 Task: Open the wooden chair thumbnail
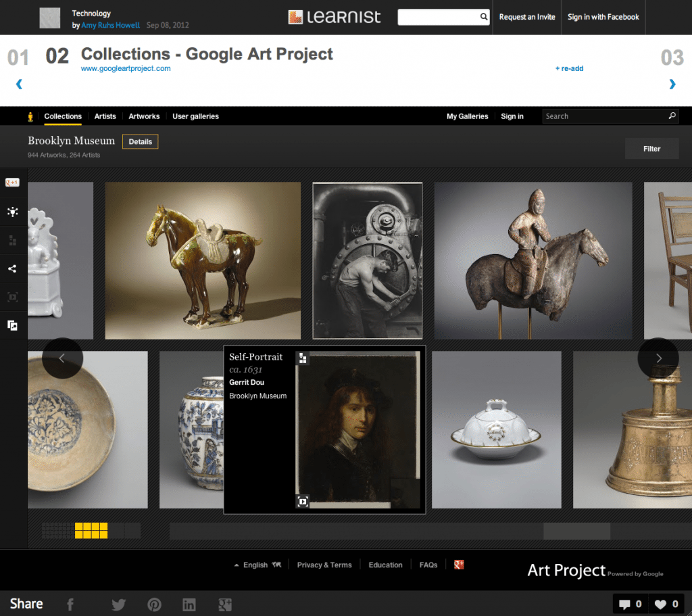[668, 260]
